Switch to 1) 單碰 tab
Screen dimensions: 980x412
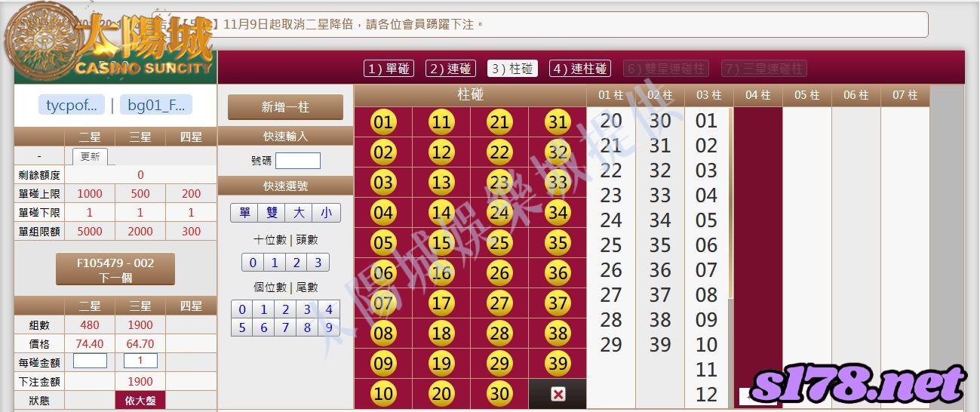click(389, 69)
